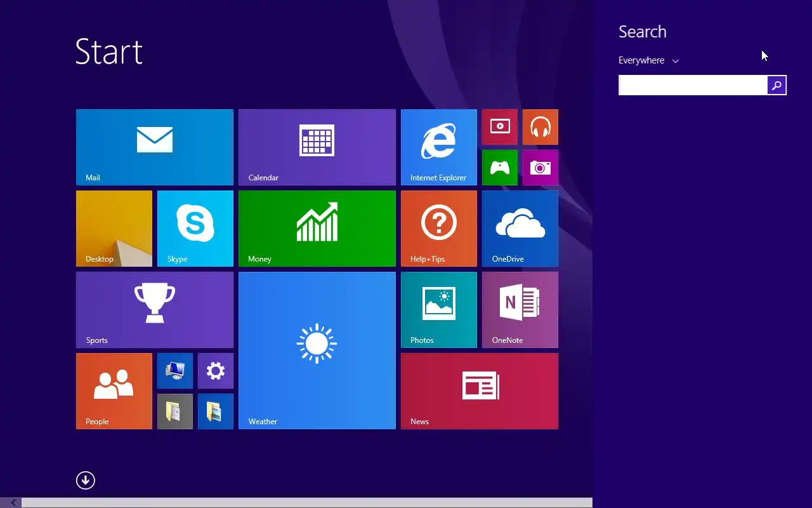Open the Desktop tile
This screenshot has width=812, height=508.
pyautogui.click(x=114, y=229)
